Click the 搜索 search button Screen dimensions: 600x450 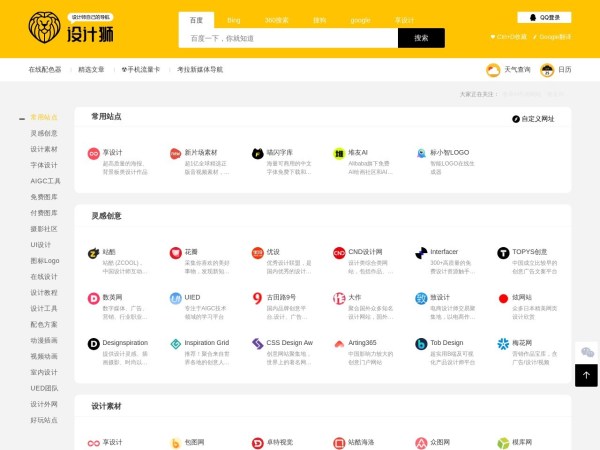pos(421,38)
